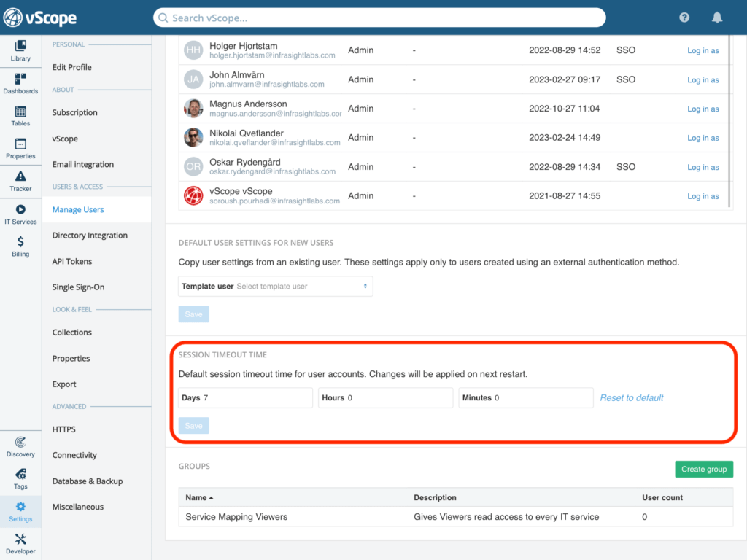Save the session timeout settings
Screen dimensions: 747x560
(x=194, y=426)
